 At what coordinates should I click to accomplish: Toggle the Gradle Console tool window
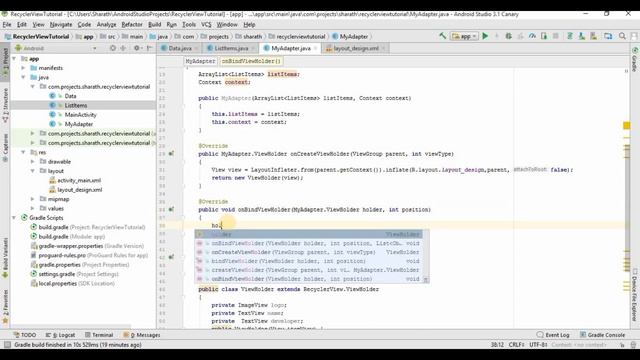[602, 335]
